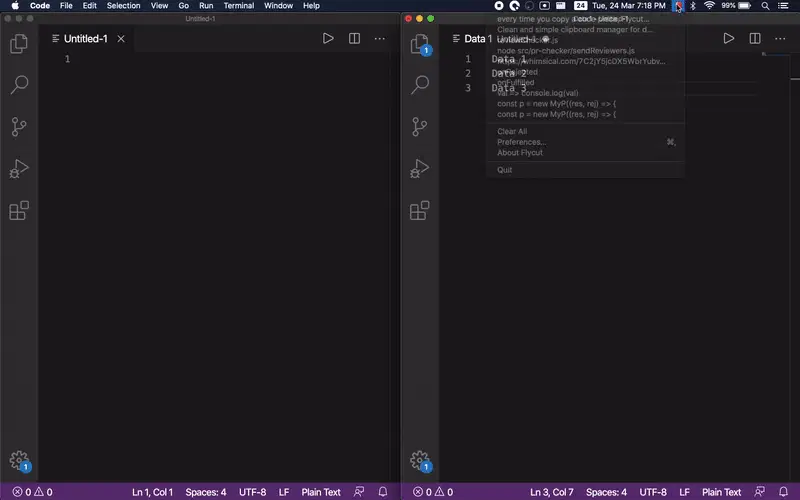800x500 pixels.
Task: Split editor right in the Untitled-1 window
Action: point(354,38)
